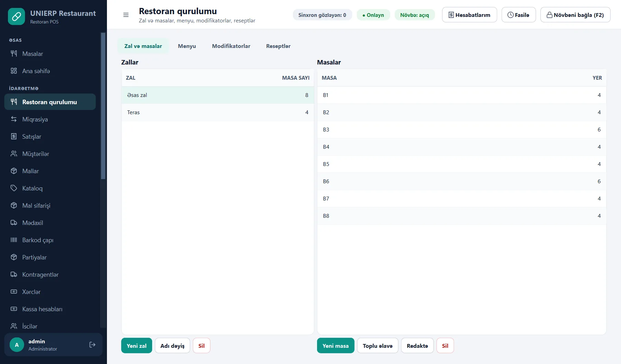Click the Fasilə break button
621x364 pixels.
coord(519,15)
